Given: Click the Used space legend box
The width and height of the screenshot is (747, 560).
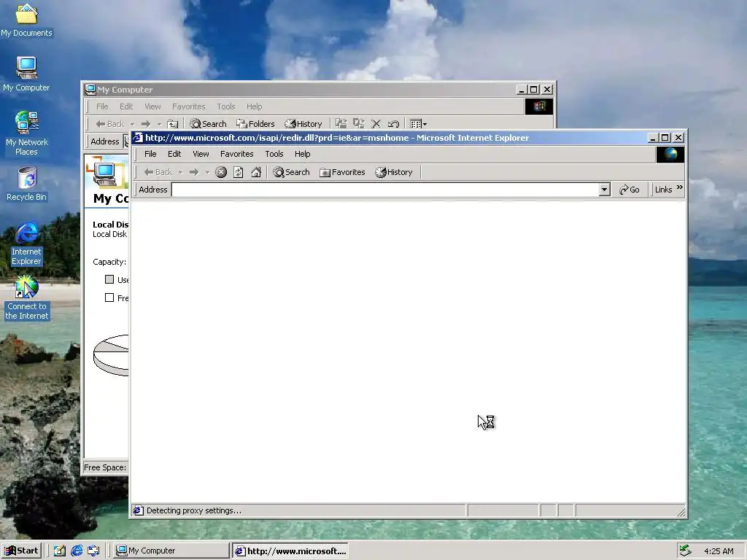Looking at the screenshot, I should point(109,279).
